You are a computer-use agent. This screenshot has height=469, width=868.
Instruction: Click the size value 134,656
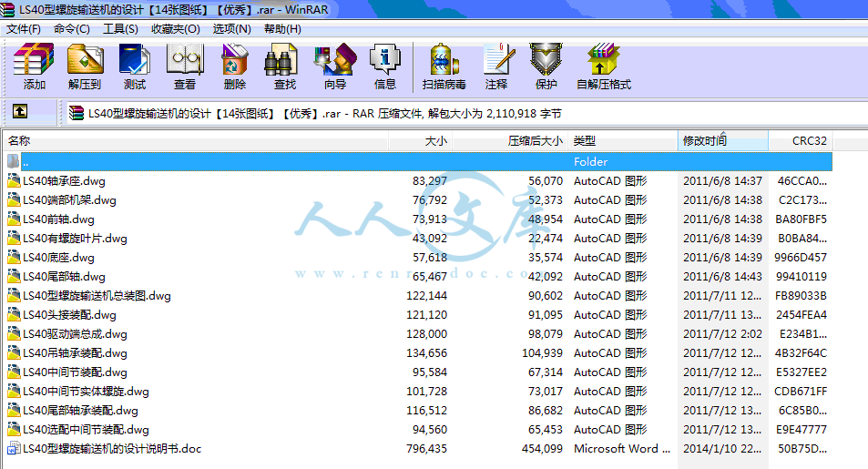click(427, 352)
